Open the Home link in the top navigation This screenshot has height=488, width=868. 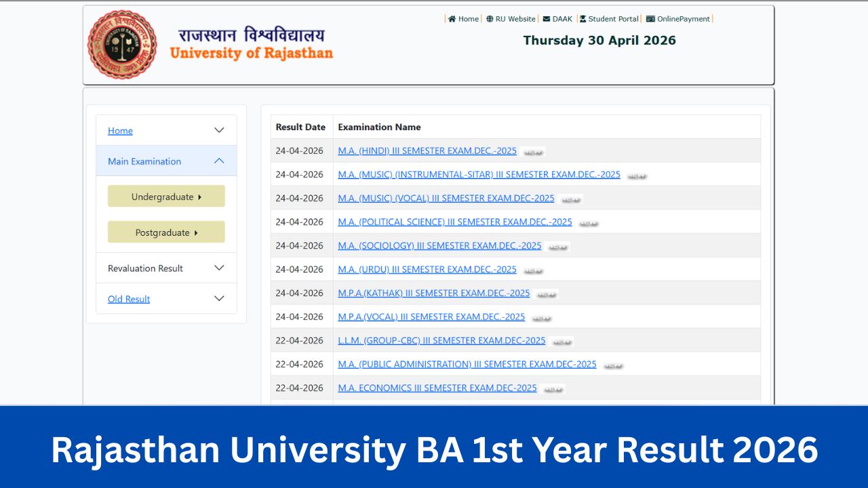(x=469, y=19)
